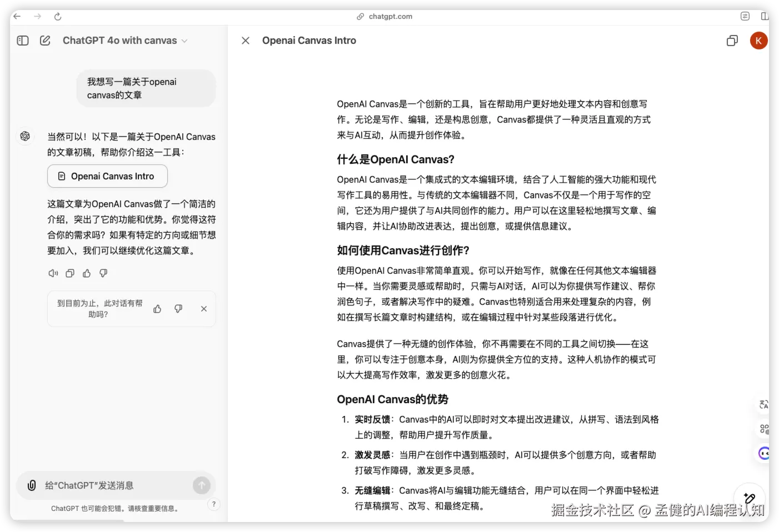Click the Openai Canvas Intro canvas title
The height and width of the screenshot is (532, 779).
click(x=309, y=41)
